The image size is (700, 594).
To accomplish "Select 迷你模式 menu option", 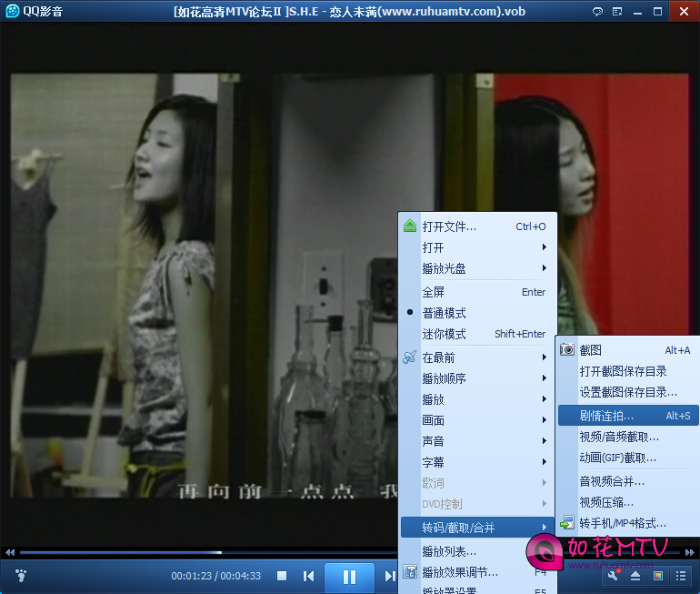I will coord(477,334).
